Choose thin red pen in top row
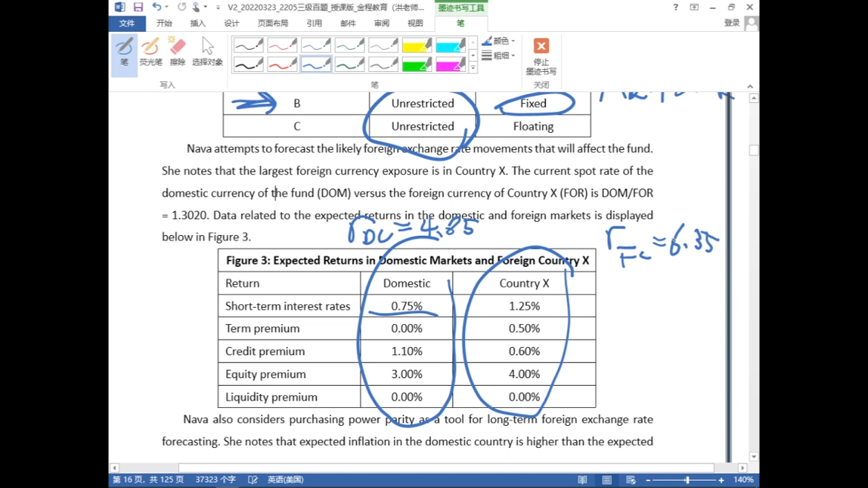Viewport: 868px width, 488px height. click(283, 44)
